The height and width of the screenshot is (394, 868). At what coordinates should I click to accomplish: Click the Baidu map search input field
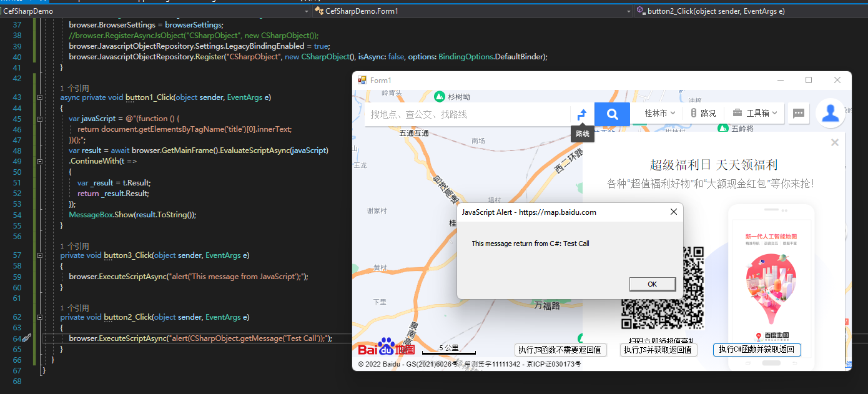coord(467,114)
